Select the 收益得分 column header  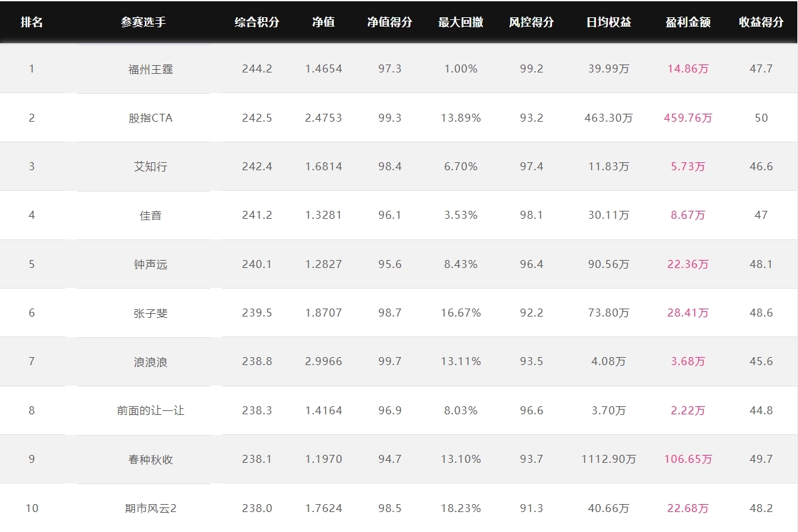761,22
